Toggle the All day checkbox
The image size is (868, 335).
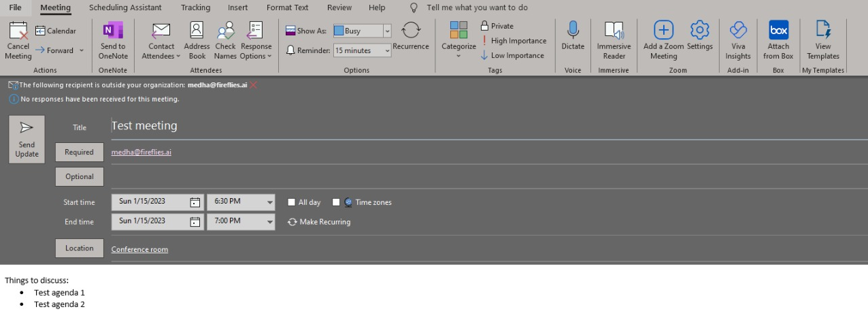(292, 202)
